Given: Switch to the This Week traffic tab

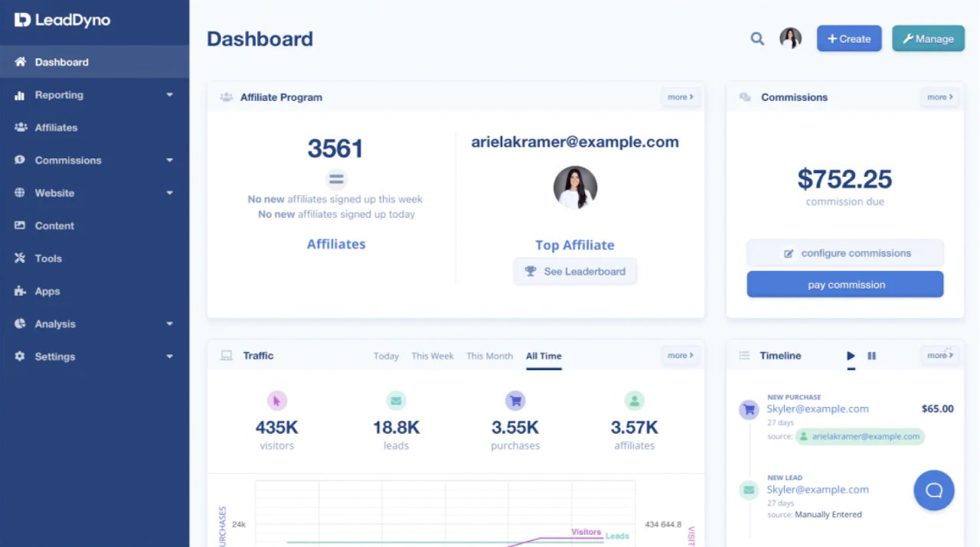Looking at the screenshot, I should (x=432, y=356).
